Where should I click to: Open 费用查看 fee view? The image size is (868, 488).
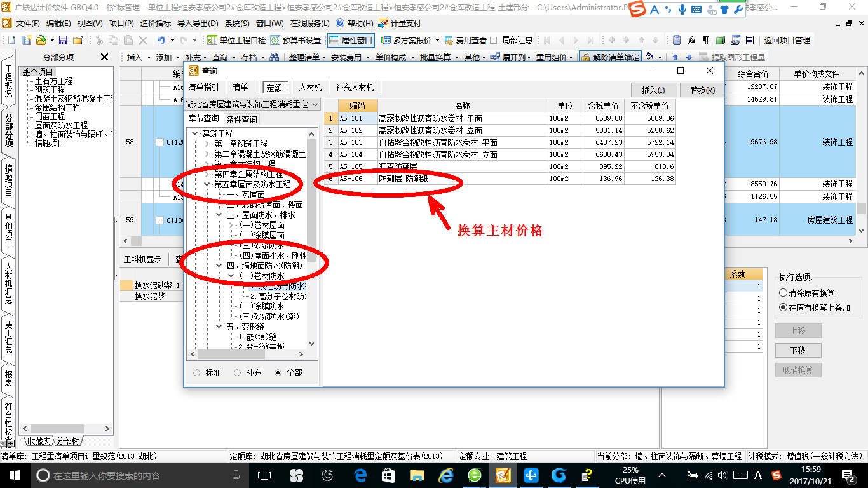(465, 40)
